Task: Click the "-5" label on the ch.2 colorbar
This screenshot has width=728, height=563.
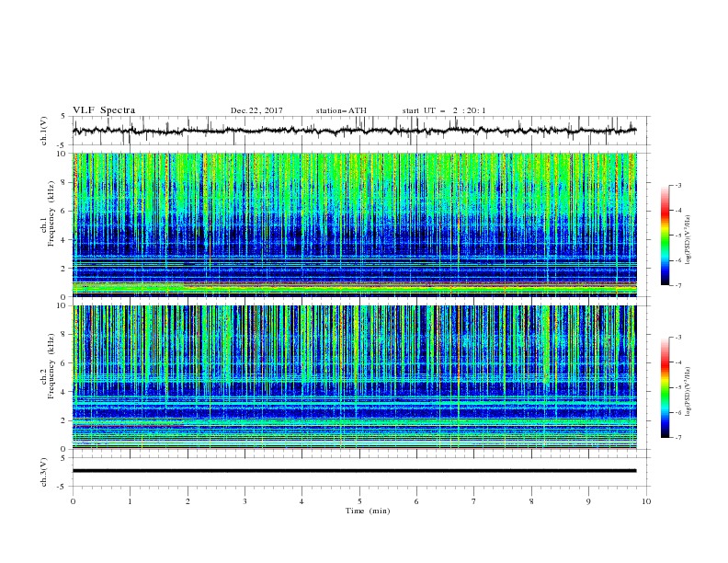Action: (677, 387)
